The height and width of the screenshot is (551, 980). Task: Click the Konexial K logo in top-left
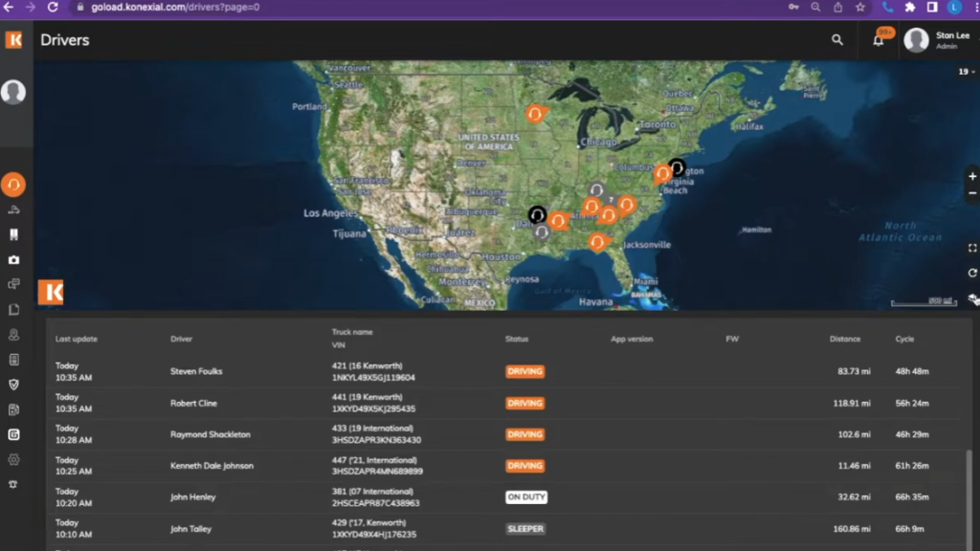14,40
